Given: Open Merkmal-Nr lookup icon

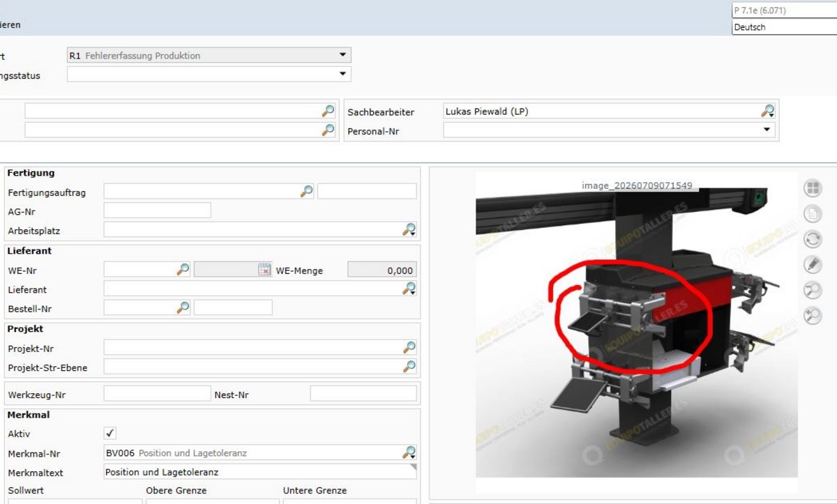Looking at the screenshot, I should (x=409, y=453).
